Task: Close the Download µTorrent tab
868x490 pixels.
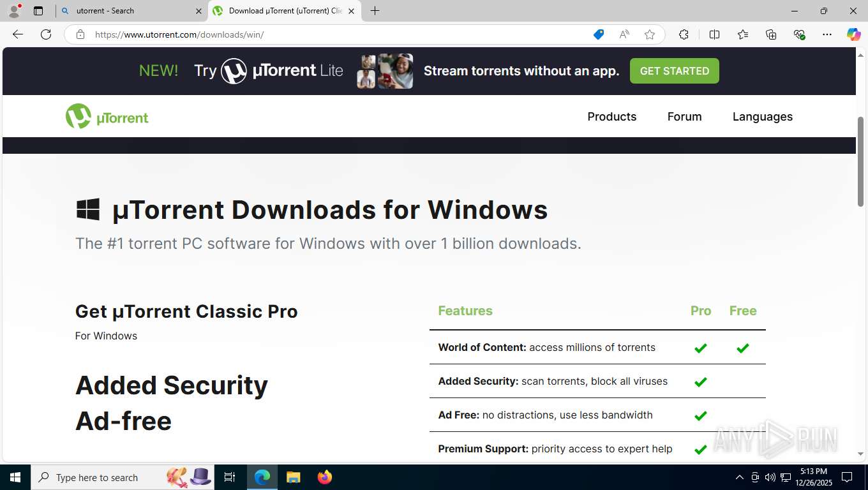Action: click(x=351, y=11)
